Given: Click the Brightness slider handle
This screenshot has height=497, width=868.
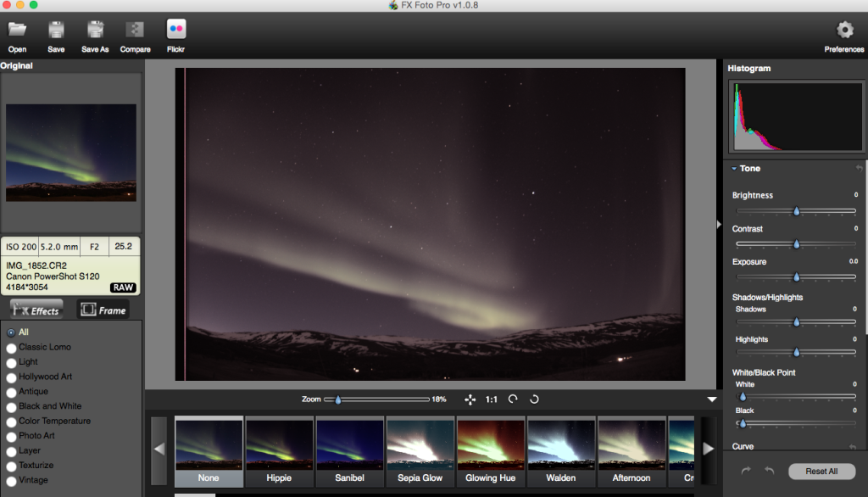Looking at the screenshot, I should 796,211.
